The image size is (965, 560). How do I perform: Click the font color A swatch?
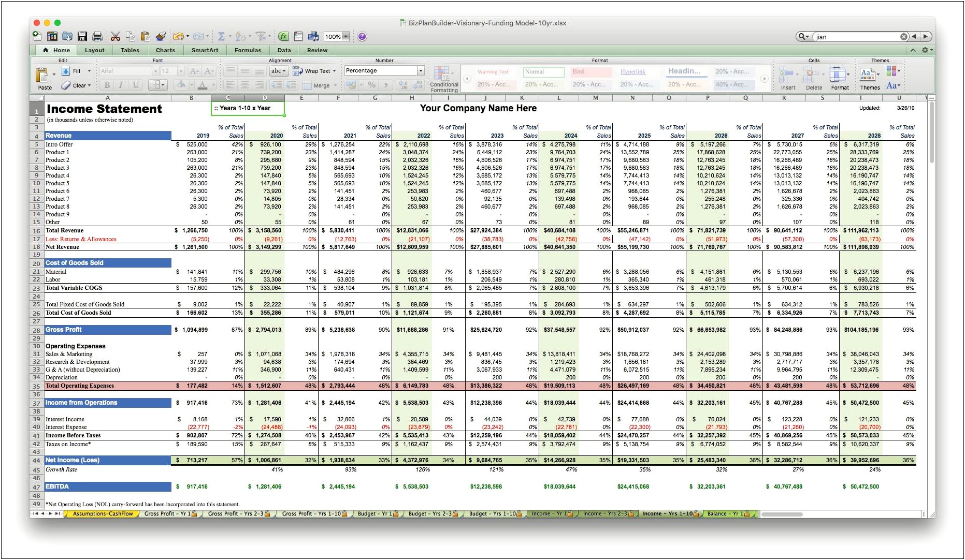click(x=203, y=85)
